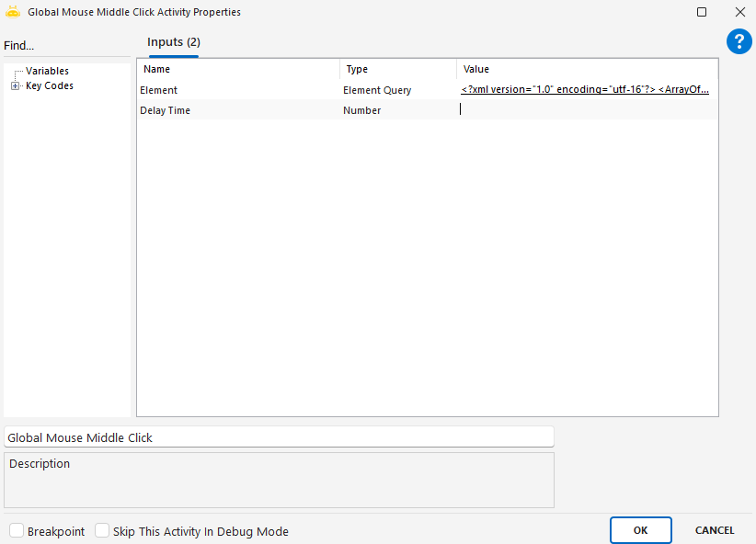756x544 pixels.
Task: Expand the Key Codes tree node
Action: [x=16, y=86]
